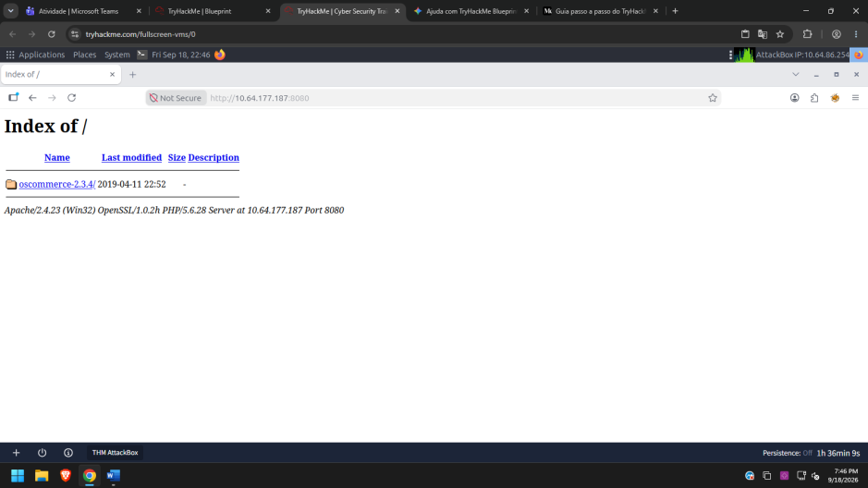List all Firefox tabs dropdown

[x=796, y=75]
